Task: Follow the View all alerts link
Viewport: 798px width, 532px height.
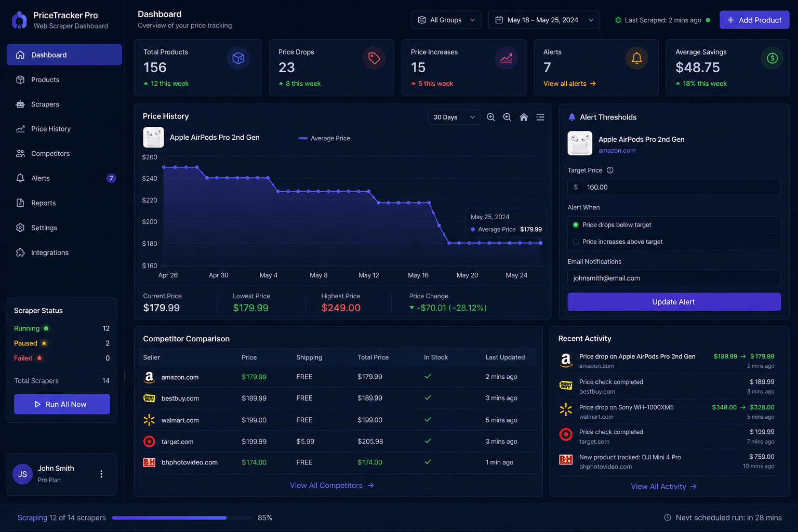Action: point(569,84)
